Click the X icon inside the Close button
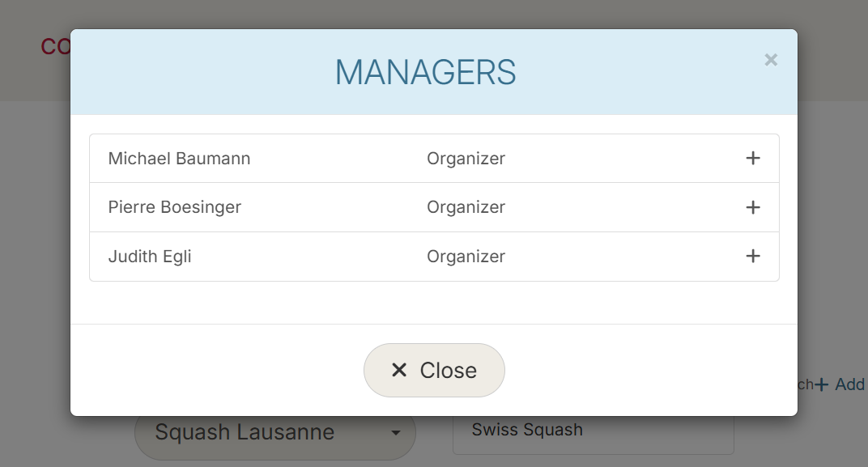868x467 pixels. [x=399, y=369]
